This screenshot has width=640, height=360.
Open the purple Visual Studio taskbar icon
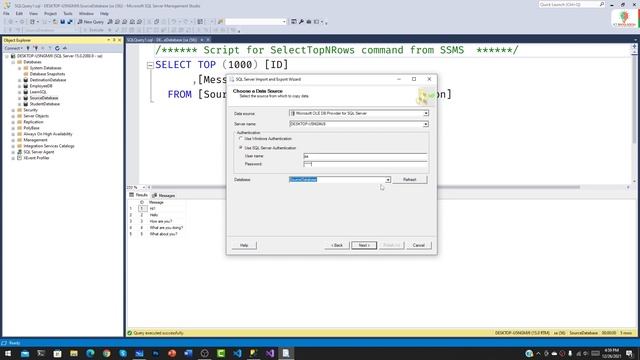270,353
